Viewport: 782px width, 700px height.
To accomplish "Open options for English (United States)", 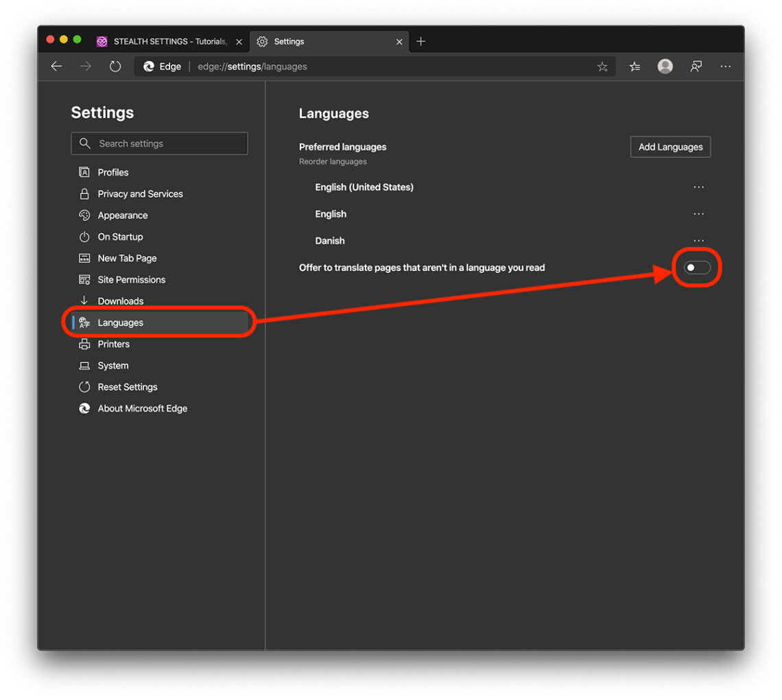I will [698, 187].
